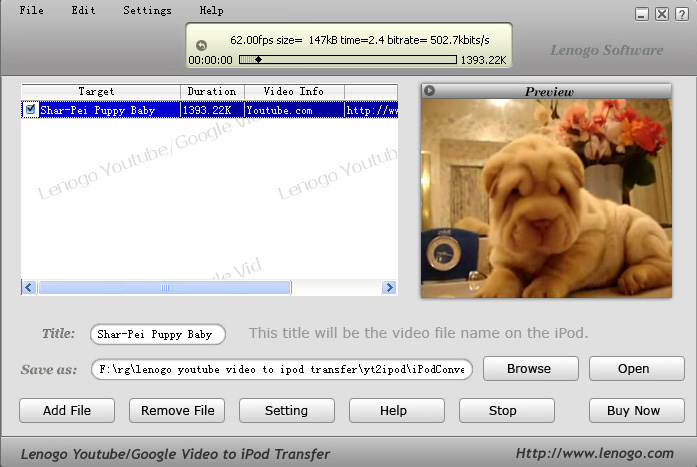Stop the current conversion
The width and height of the screenshot is (697, 467).
tap(503, 410)
